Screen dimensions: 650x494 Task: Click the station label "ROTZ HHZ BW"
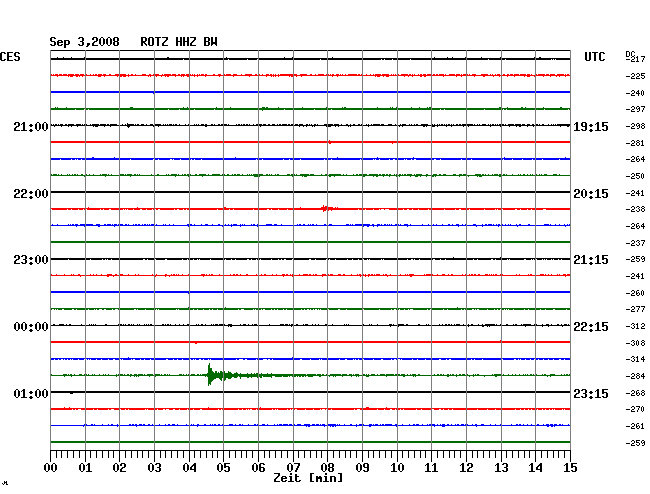click(x=179, y=42)
